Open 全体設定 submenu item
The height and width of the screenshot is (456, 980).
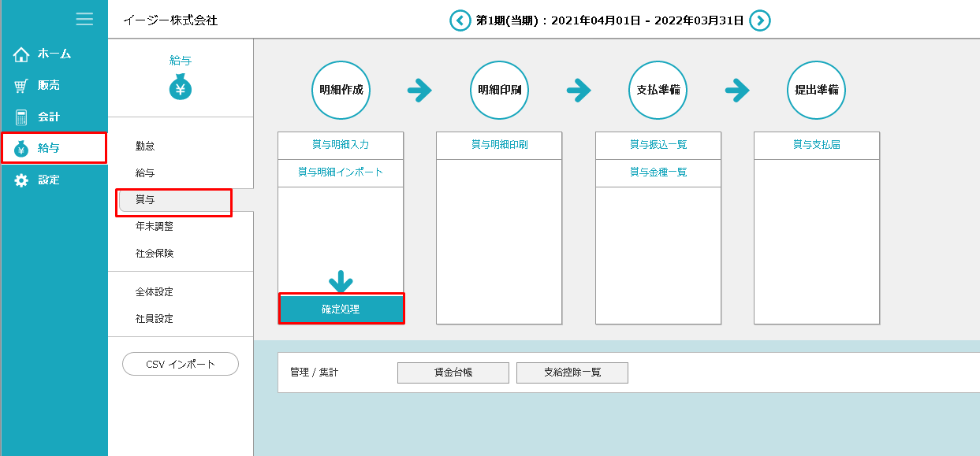point(155,292)
